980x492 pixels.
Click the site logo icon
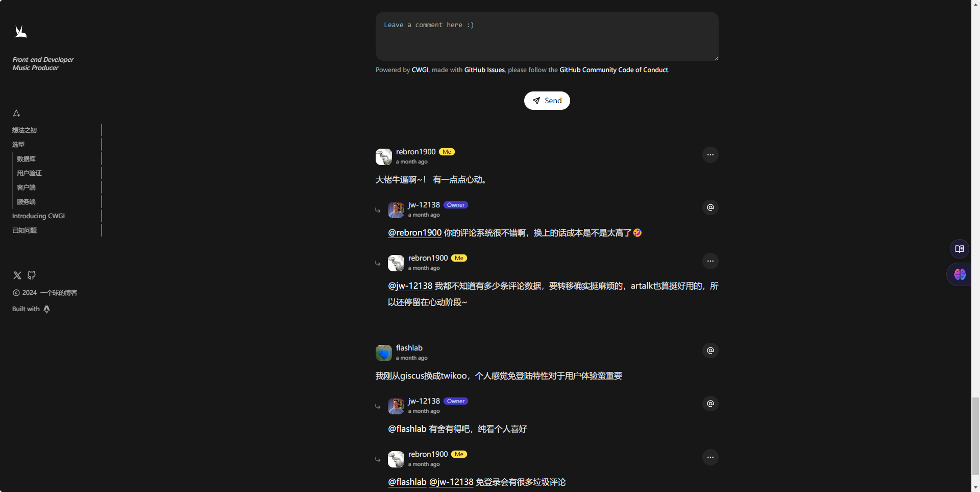point(20,32)
